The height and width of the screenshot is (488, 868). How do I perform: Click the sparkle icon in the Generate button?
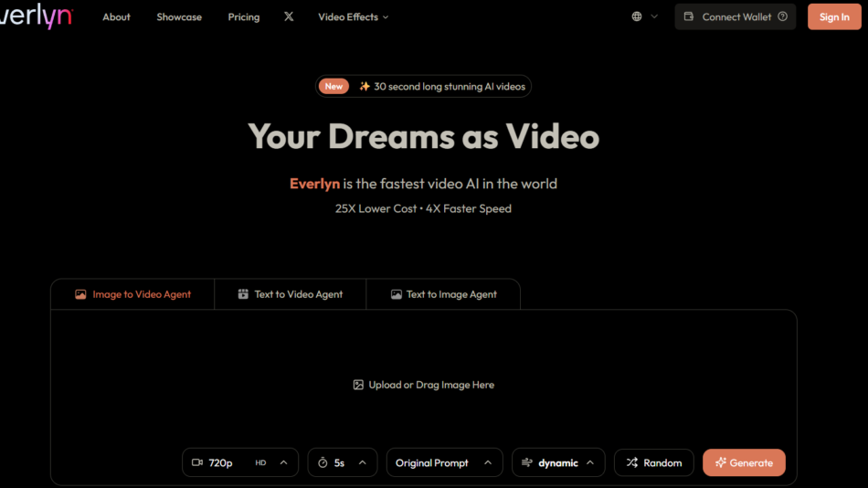[720, 462]
